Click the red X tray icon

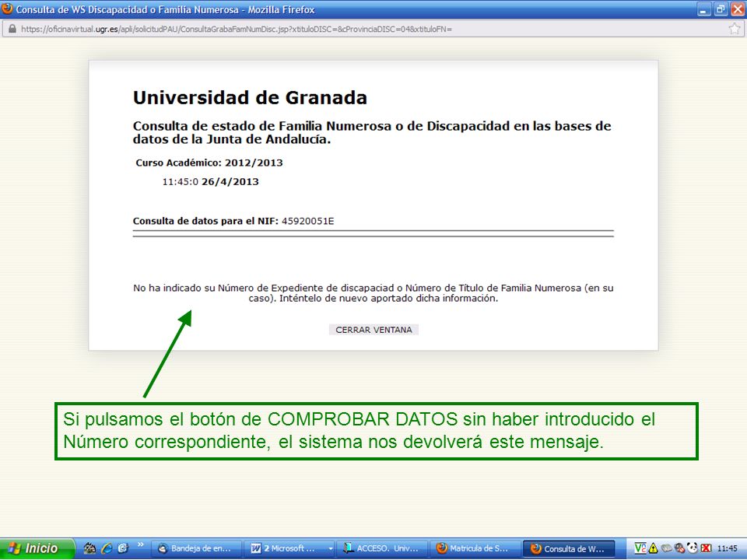tap(706, 548)
